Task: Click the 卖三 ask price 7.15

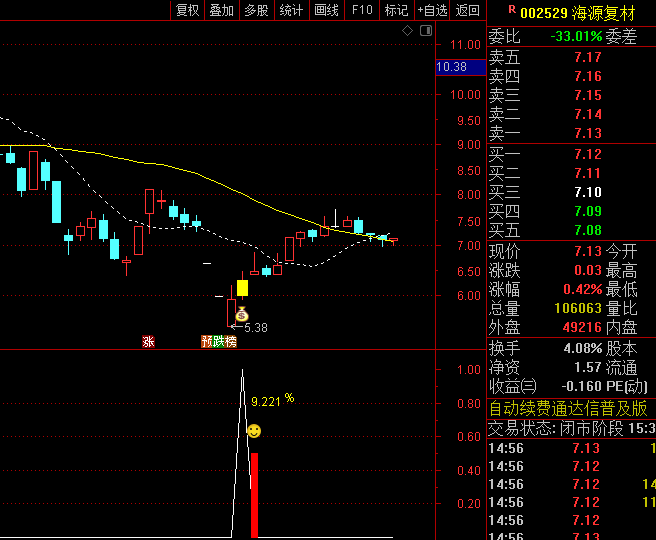Action: (x=588, y=95)
